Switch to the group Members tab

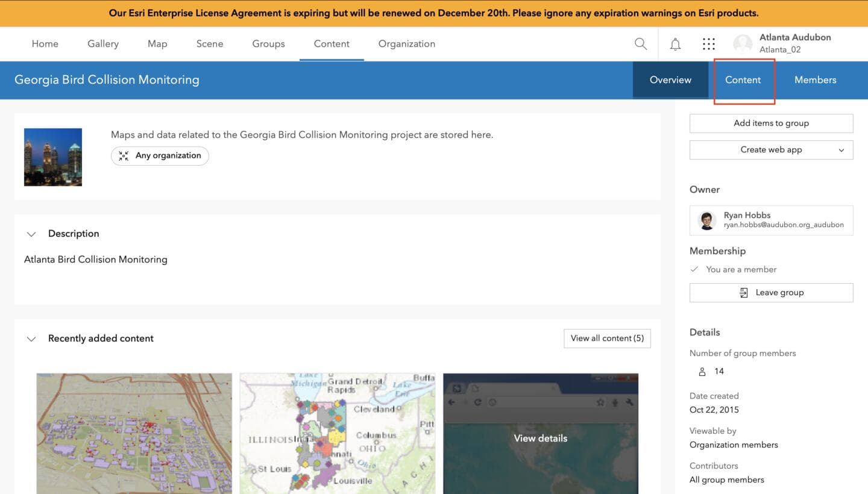[816, 80]
